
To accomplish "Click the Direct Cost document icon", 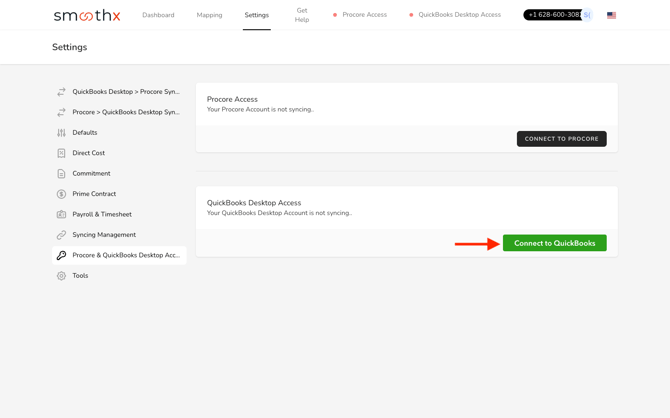I will [x=61, y=153].
